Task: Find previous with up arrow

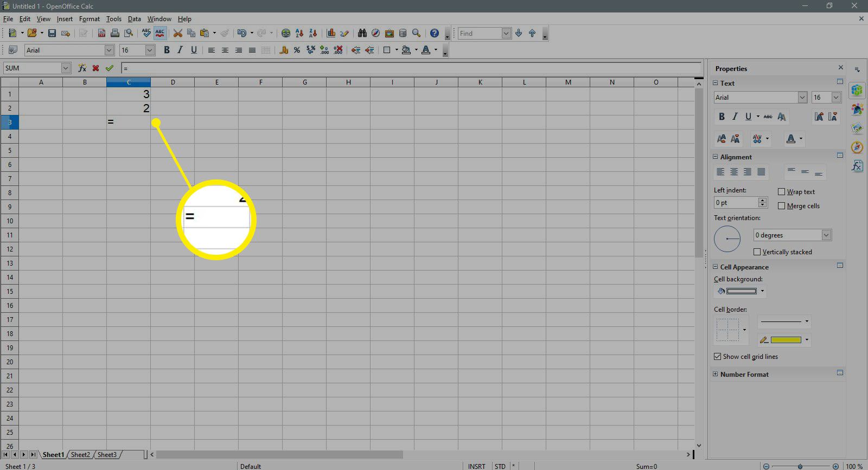Action: 532,33
